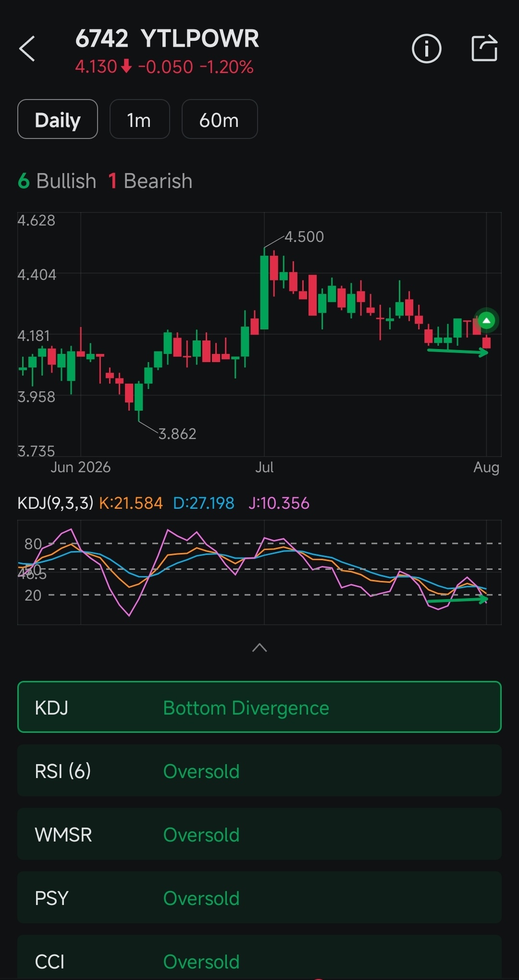The image size is (519, 980).
Task: Tap the 1 Bearish count label
Action: coord(150,181)
